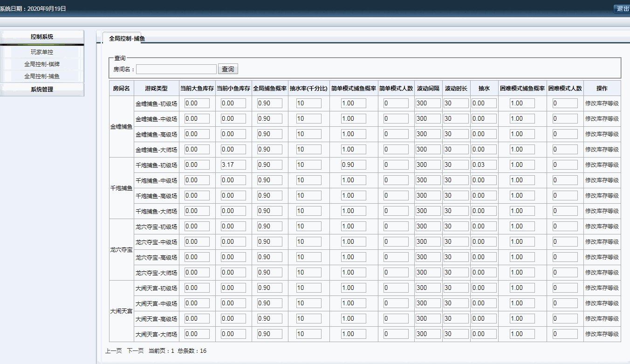The width and height of the screenshot is (630, 364).
Task: Click the 房间名 search input field
Action: coord(177,69)
